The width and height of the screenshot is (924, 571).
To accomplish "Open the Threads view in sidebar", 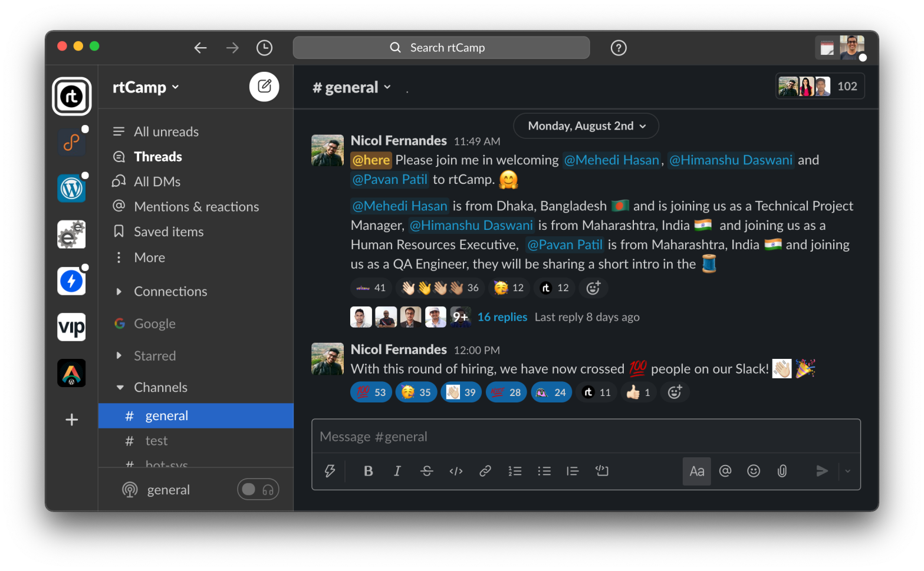I will (x=157, y=157).
